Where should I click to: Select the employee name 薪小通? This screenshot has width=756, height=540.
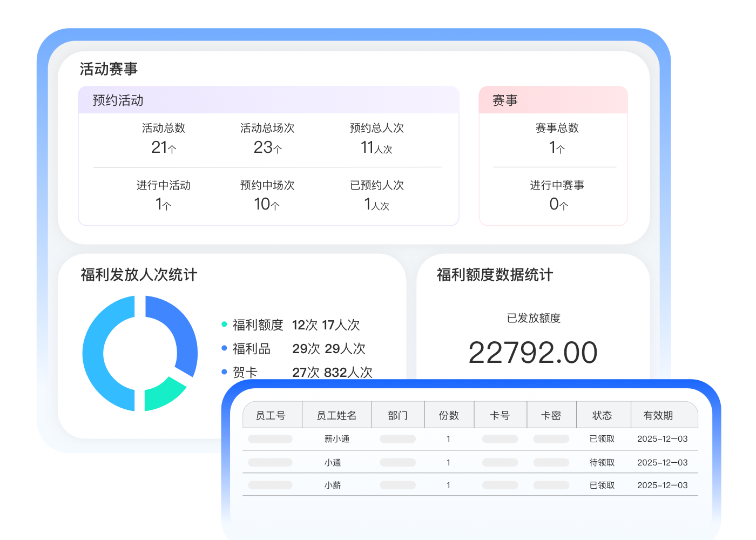tap(336, 439)
